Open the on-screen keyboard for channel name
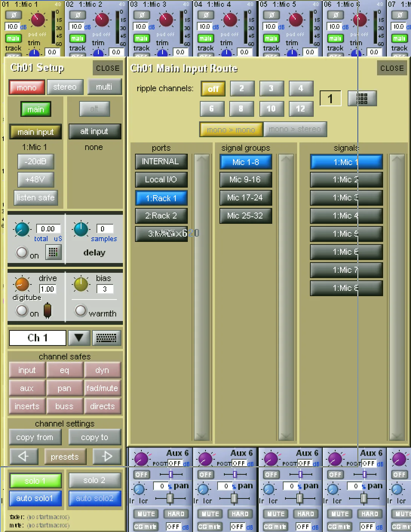411x532 pixels. click(x=106, y=338)
